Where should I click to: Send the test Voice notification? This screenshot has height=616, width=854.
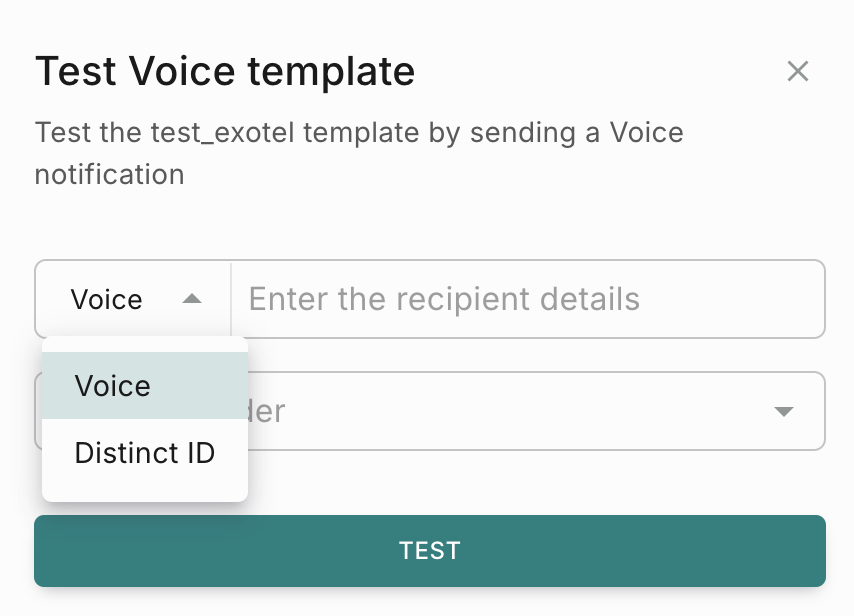click(x=430, y=550)
